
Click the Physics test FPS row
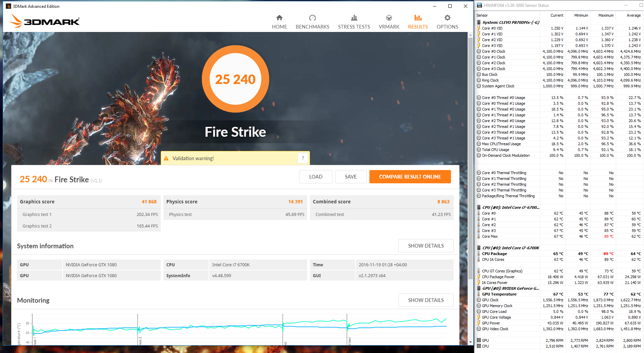tap(235, 214)
